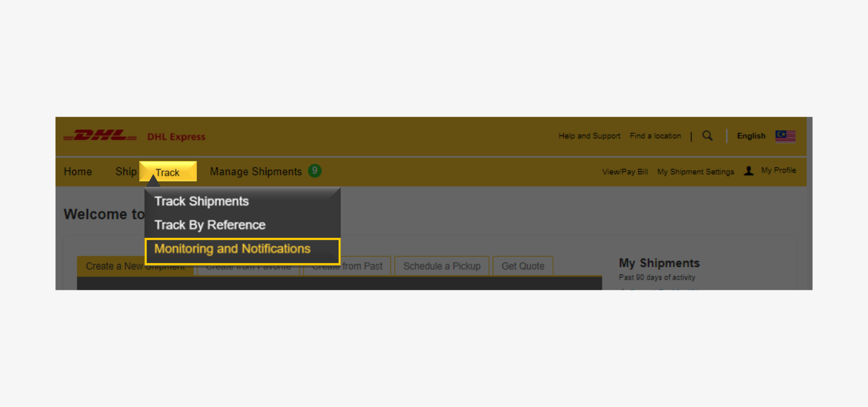868x407 pixels.
Task: Click the DHL logo
Action: 100,135
